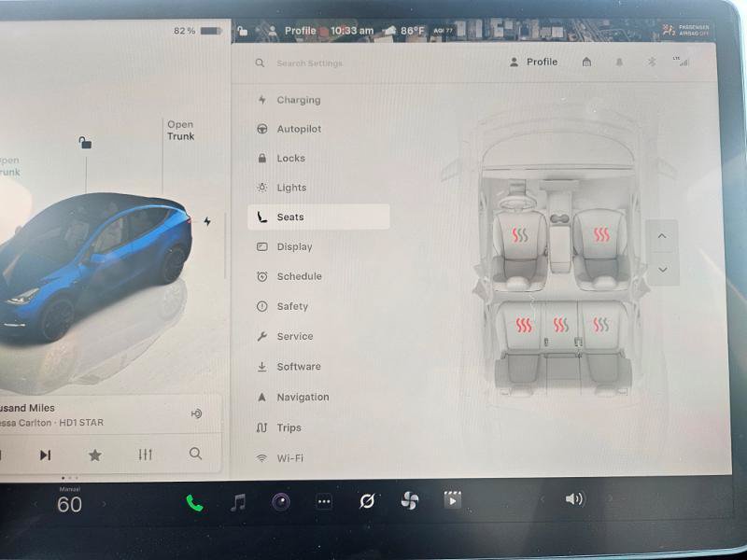Tap the HomeLink garage icon in settings header
Screen dimensions: 747x560
[x=587, y=62]
